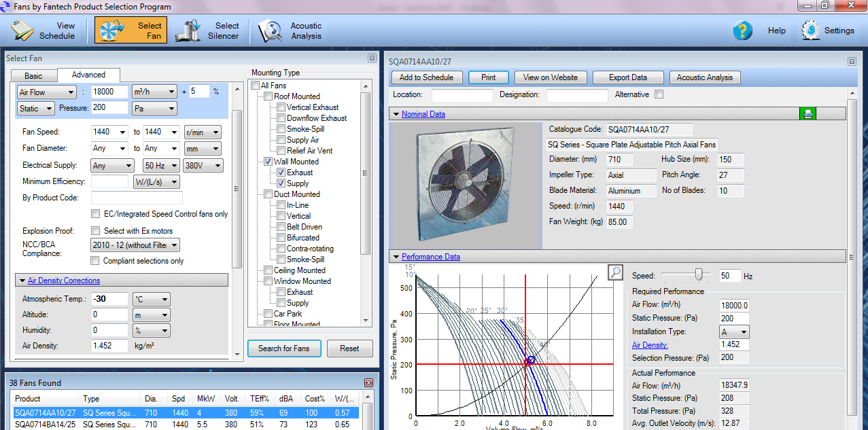The height and width of the screenshot is (430, 868).
Task: Uncheck the Wall Mounted checkbox
Action: click(268, 162)
